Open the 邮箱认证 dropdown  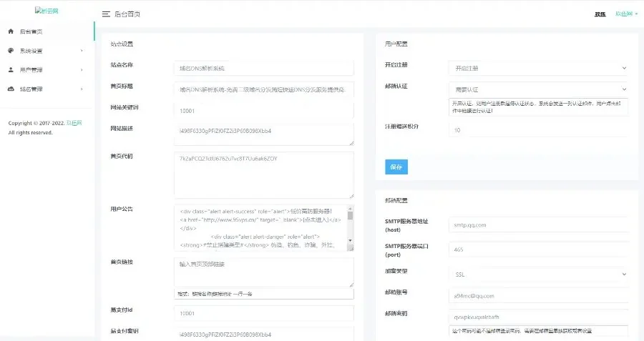click(538, 89)
